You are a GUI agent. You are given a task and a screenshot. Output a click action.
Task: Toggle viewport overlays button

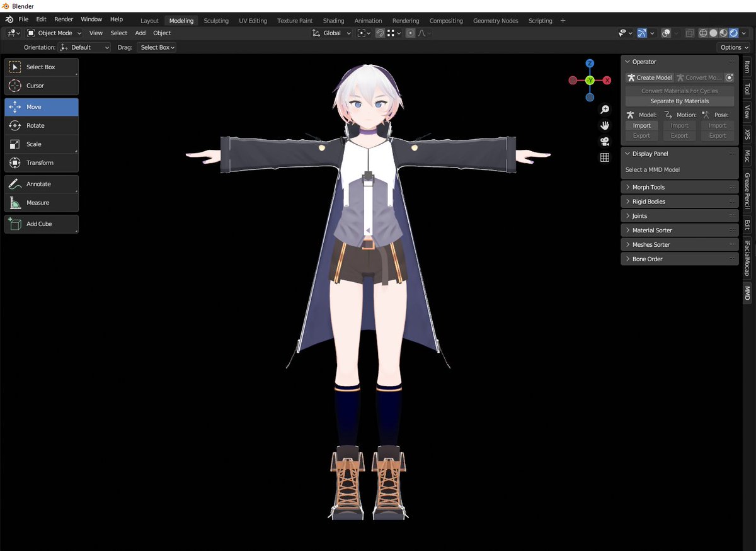tap(666, 33)
